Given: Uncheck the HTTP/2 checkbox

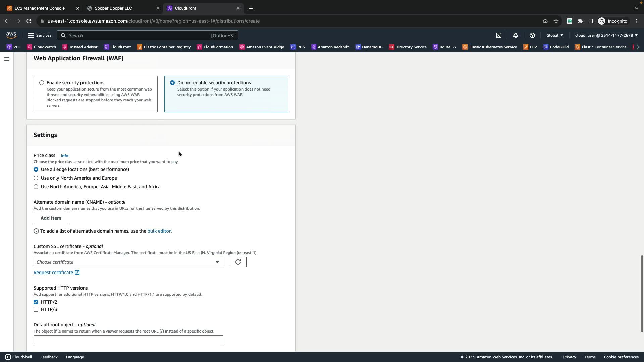Looking at the screenshot, I should pyautogui.click(x=36, y=302).
